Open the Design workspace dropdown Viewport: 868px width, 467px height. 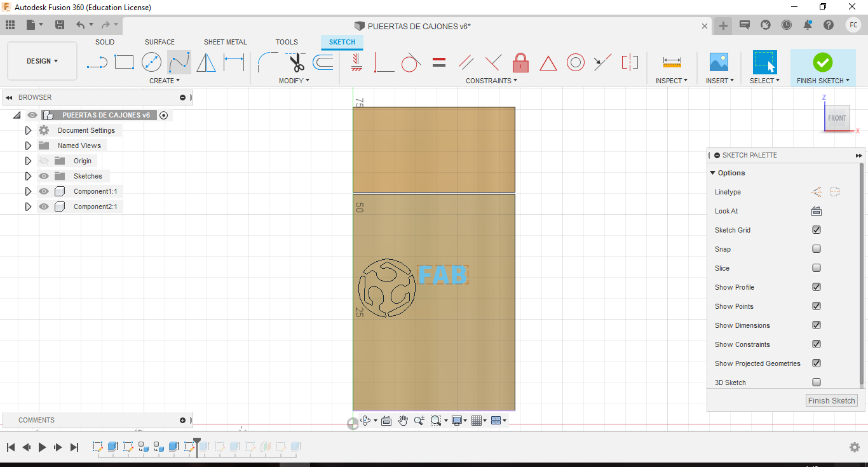point(42,61)
